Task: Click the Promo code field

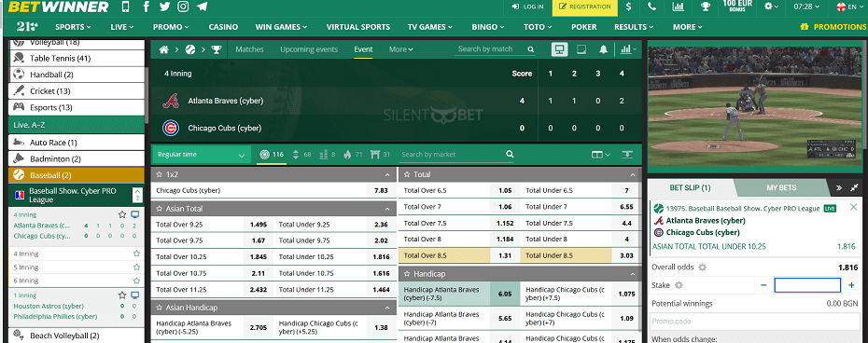Action: click(754, 322)
